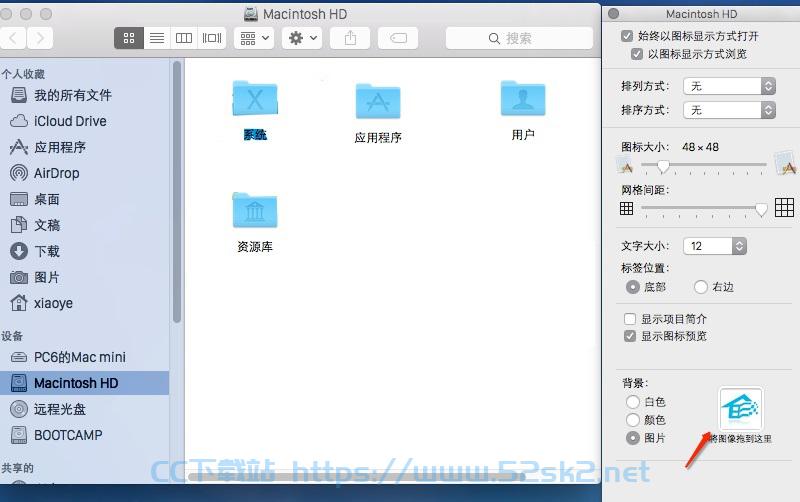Open xiaoye home folder in sidebar

(x=84, y=303)
